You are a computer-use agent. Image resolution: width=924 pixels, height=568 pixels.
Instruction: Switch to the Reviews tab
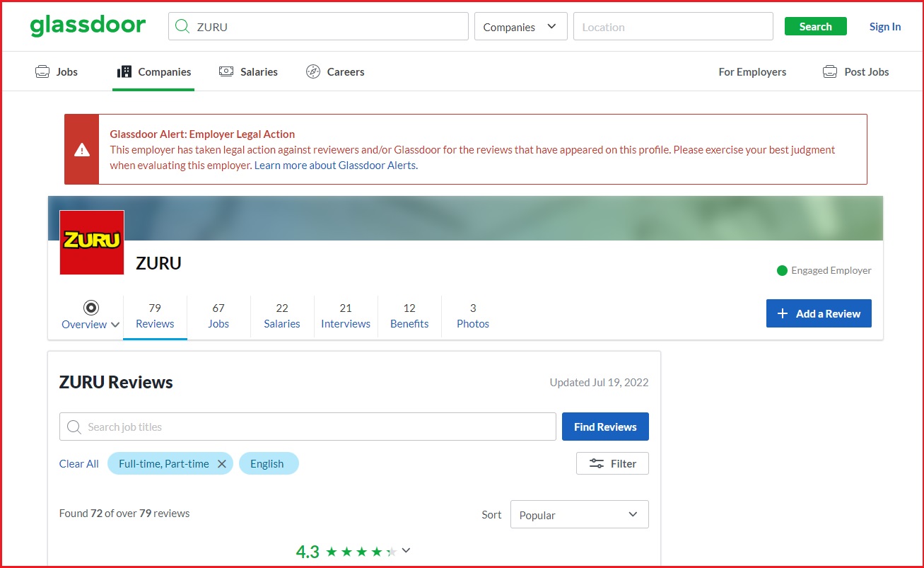click(x=155, y=315)
